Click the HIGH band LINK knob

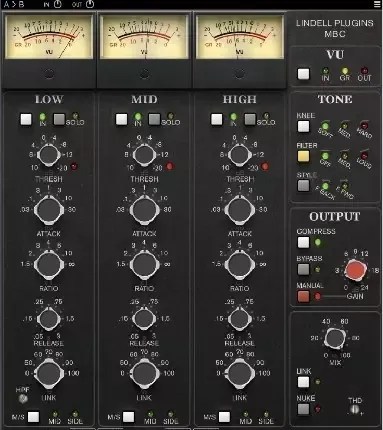[239, 373]
